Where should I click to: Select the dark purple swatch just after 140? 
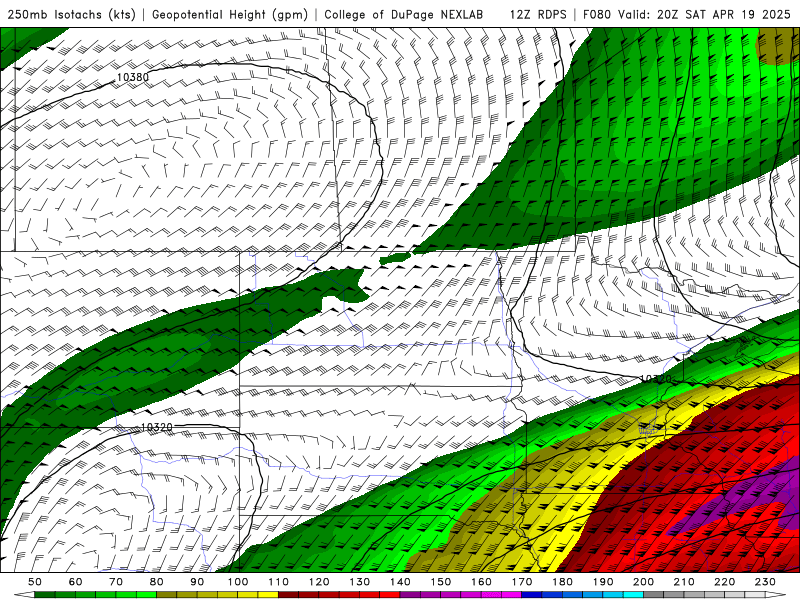tap(410, 595)
